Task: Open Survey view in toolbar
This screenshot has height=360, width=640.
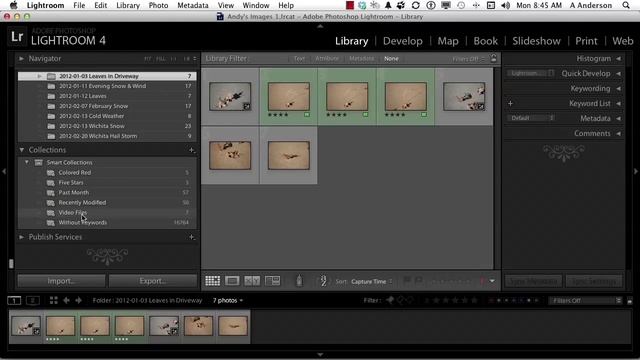Action: click(272, 281)
